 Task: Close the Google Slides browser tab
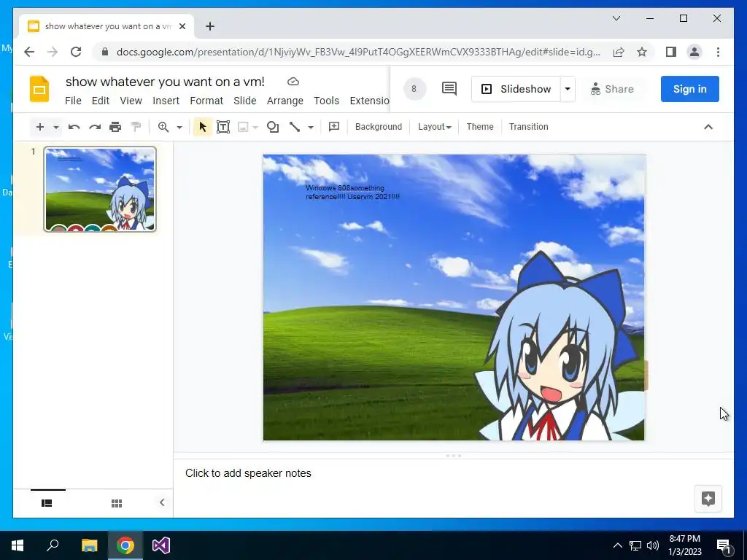182,26
